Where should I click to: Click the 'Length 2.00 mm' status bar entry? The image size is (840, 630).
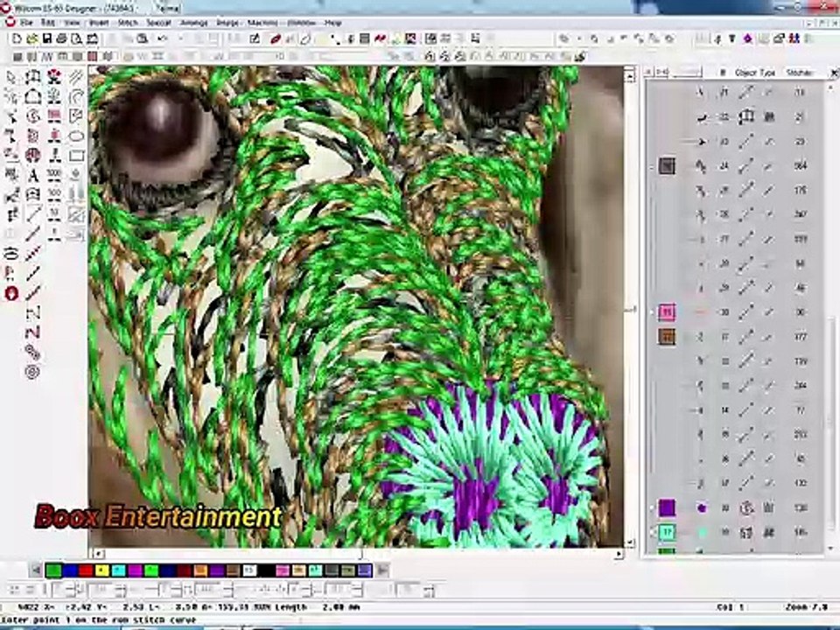pyautogui.click(x=318, y=607)
